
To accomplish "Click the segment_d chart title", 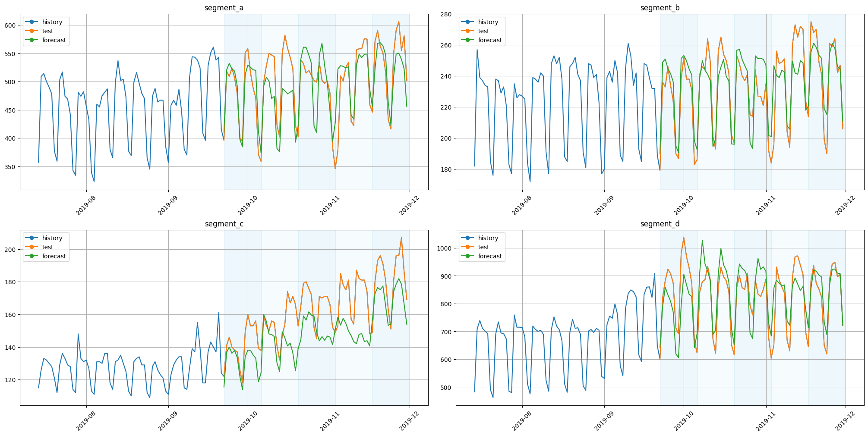I will coord(660,224).
